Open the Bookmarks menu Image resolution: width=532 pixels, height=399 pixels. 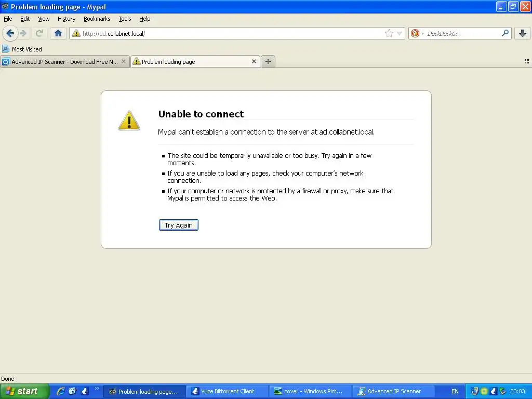point(97,19)
